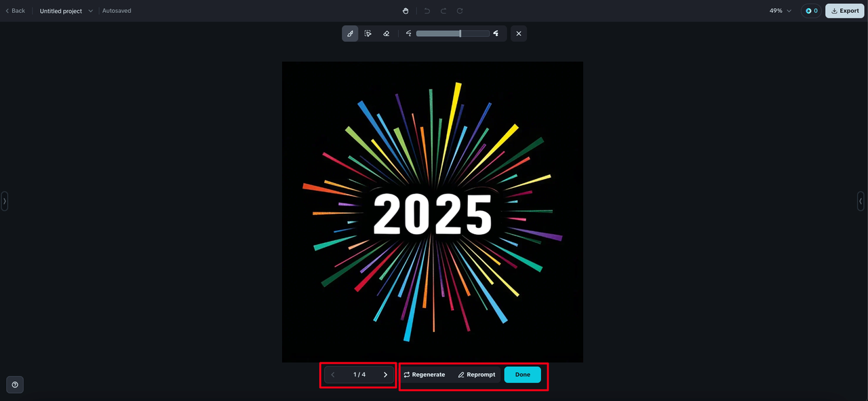This screenshot has height=401, width=868.
Task: Click the thin brush size icon
Action: coord(409,33)
